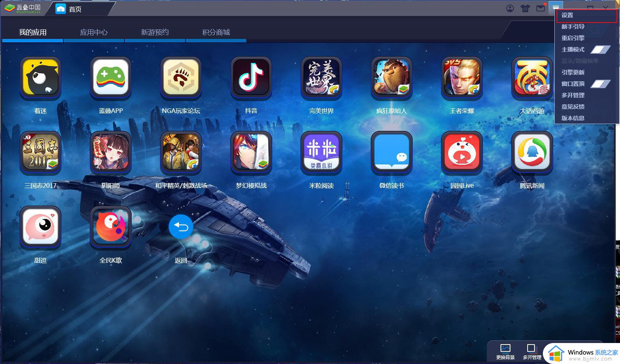Switch to the 应用中心 tab
Viewport: 620px width, 364px height.
point(94,33)
